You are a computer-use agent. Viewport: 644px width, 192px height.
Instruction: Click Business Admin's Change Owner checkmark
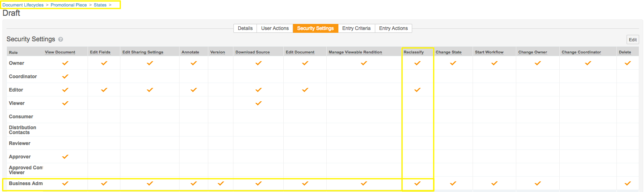538,183
